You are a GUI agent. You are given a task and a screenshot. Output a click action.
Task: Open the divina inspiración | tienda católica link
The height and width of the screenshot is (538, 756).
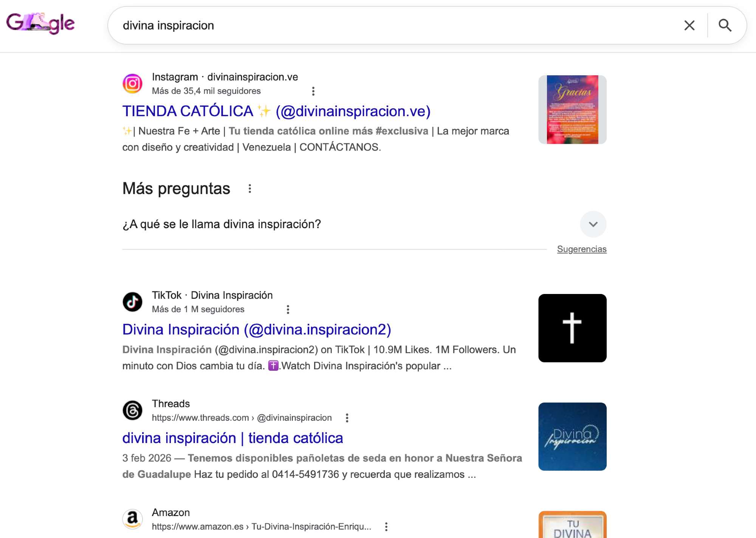pyautogui.click(x=232, y=438)
